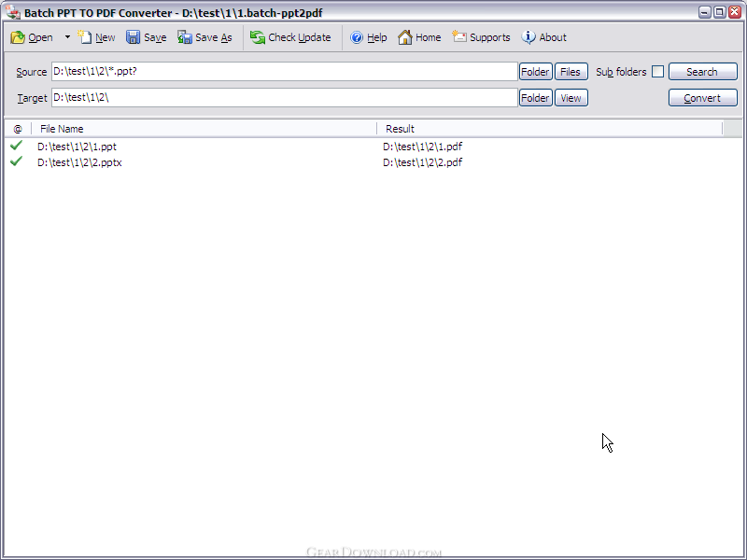This screenshot has height=560, width=747.
Task: Click the Check Update icon
Action: (258, 37)
